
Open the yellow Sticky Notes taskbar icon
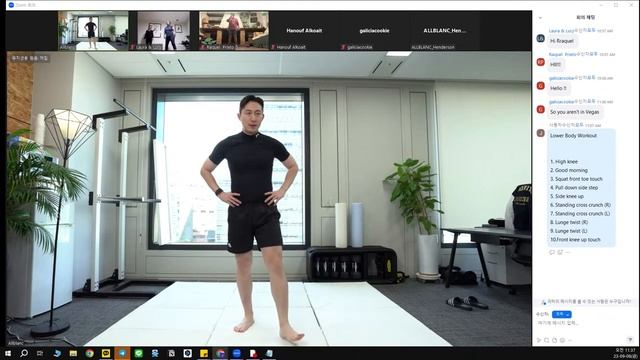pos(204,353)
